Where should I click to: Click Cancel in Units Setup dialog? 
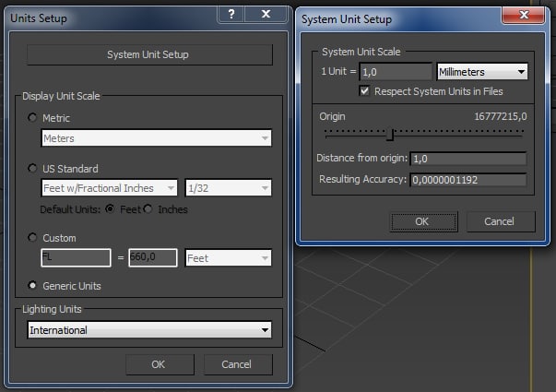pos(238,364)
